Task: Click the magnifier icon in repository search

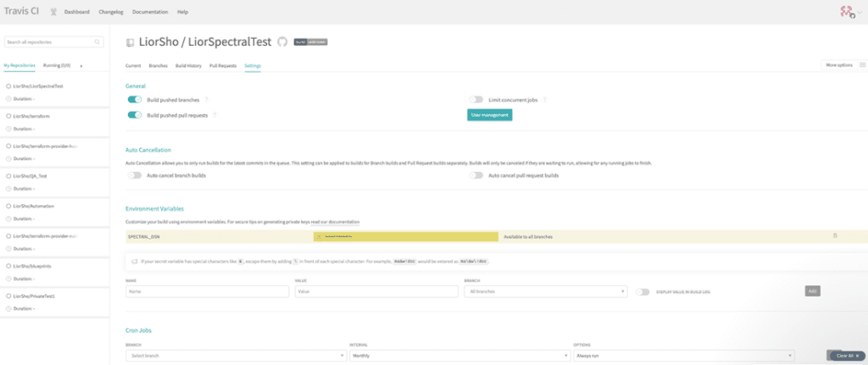Action: (97, 42)
